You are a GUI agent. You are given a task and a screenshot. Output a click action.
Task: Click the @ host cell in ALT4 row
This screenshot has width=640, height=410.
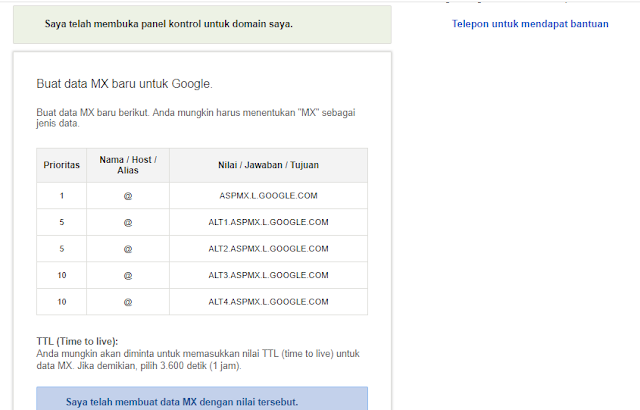[128, 302]
